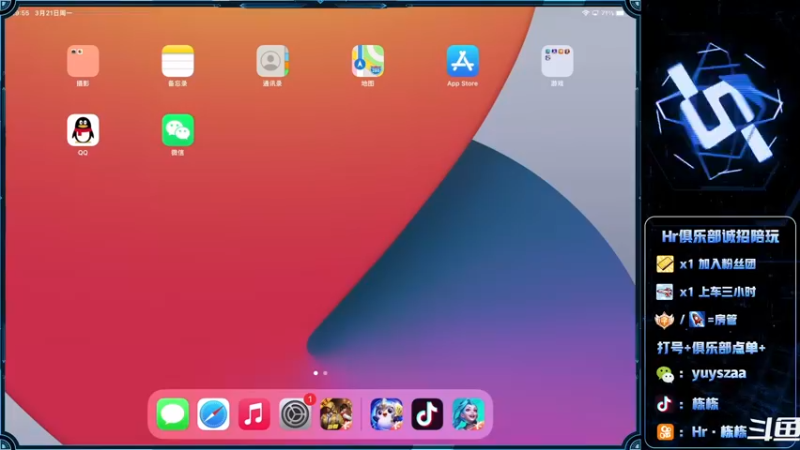
Task: Click the 'Hr · 栋栋' account name
Action: [719, 432]
